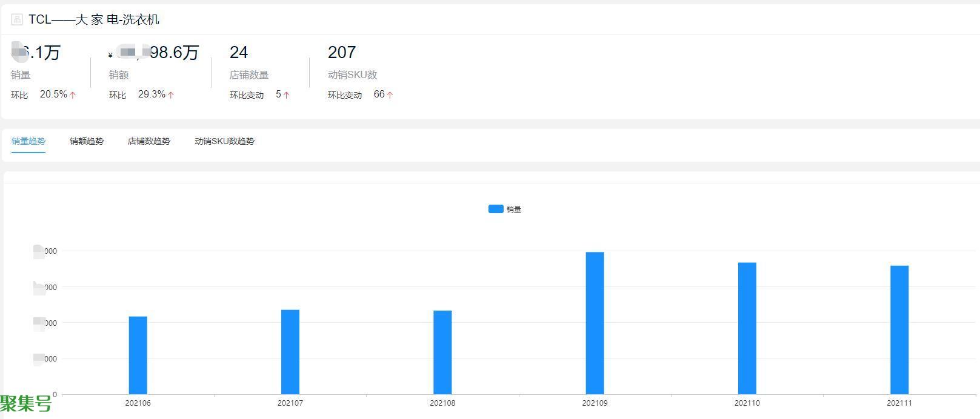Click the 202111 x-axis label
The image size is (980, 419).
pos(899,403)
